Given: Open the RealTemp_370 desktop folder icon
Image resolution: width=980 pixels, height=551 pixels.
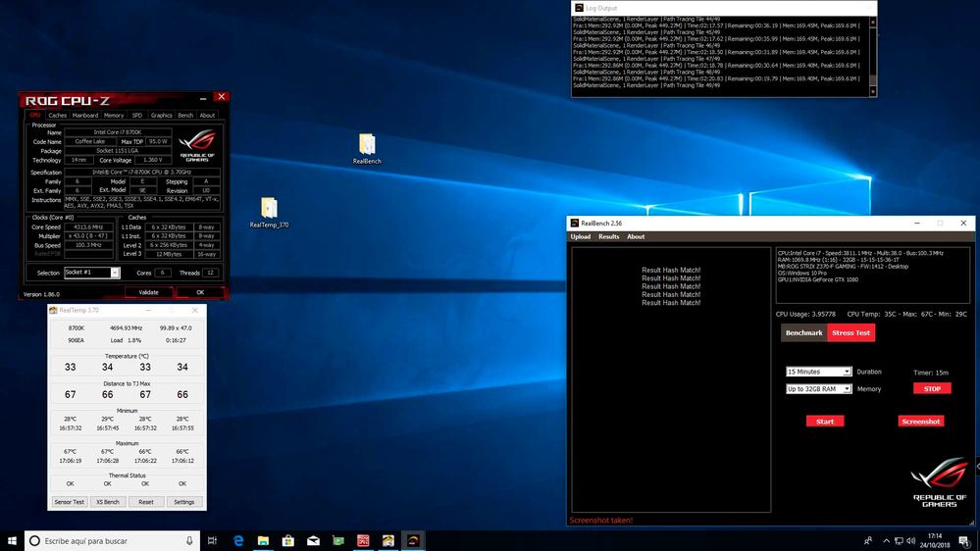Looking at the screenshot, I should pyautogui.click(x=269, y=213).
